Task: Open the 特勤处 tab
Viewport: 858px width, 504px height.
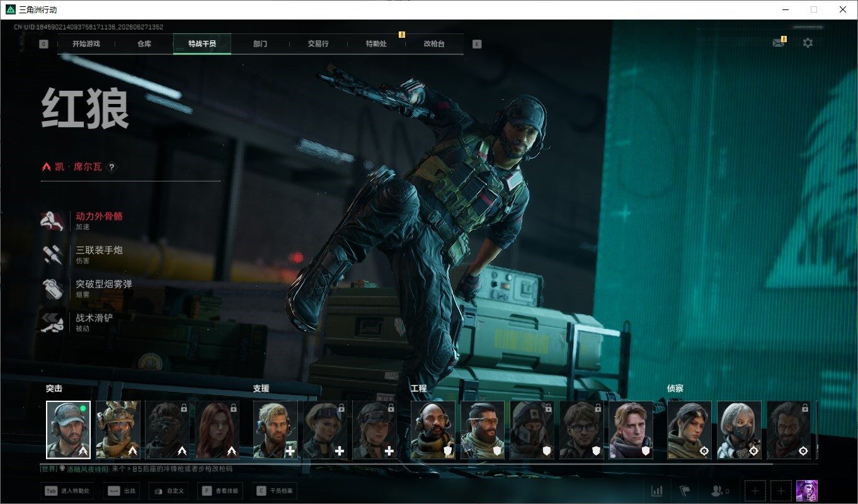Action: pos(376,44)
